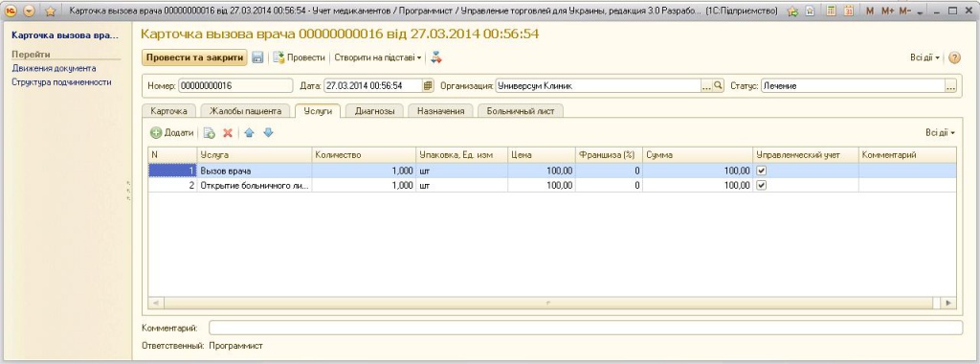Click the Количество column header

364,154
